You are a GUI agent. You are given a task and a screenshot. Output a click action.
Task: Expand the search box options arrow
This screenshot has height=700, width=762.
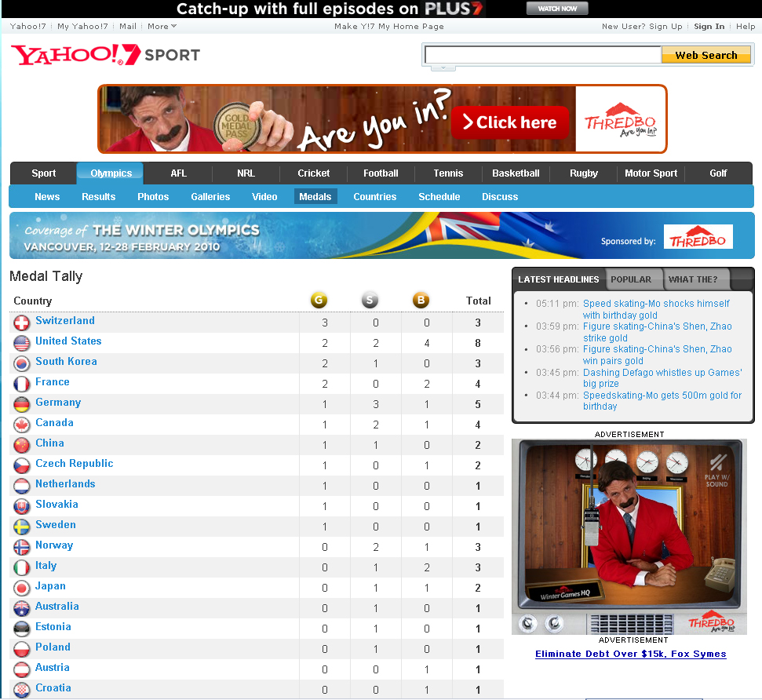[x=443, y=68]
